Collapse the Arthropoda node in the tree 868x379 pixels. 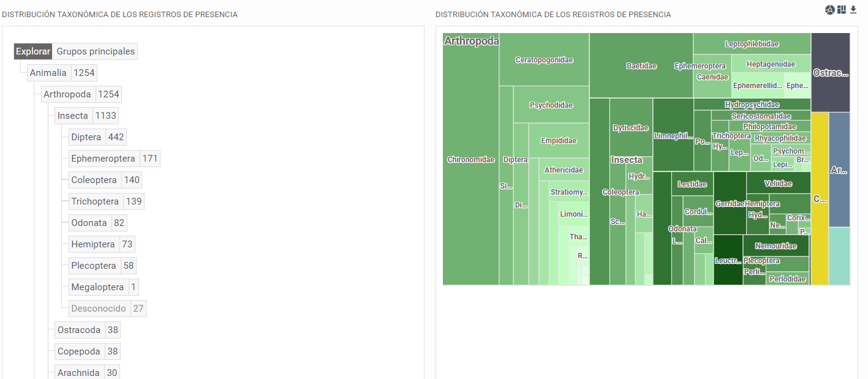pos(67,94)
